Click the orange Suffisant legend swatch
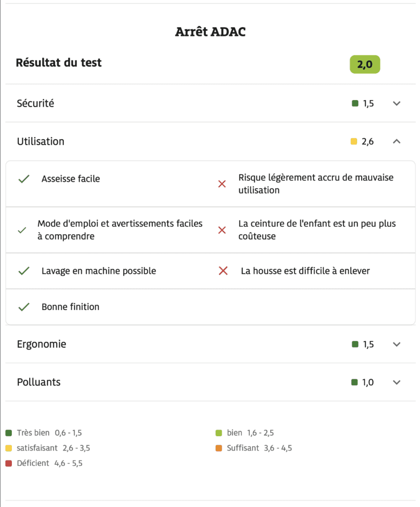This screenshot has height=507, width=420. pos(219,449)
